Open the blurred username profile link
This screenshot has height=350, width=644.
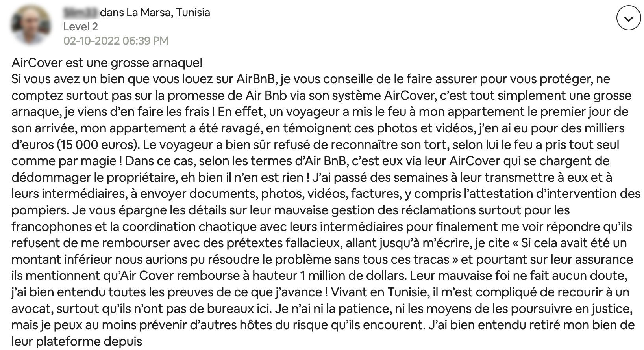80,13
